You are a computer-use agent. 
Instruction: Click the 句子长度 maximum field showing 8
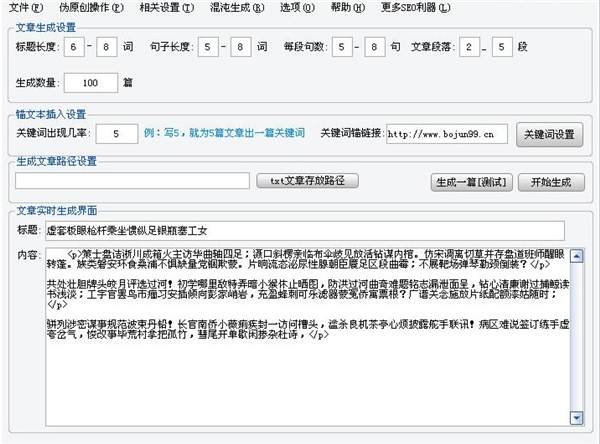241,47
